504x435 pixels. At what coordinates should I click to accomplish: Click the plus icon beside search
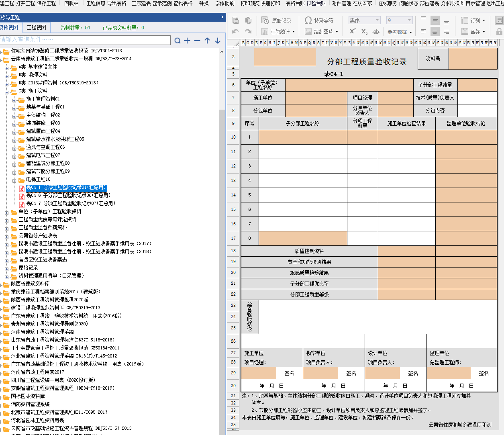pyautogui.click(x=187, y=41)
